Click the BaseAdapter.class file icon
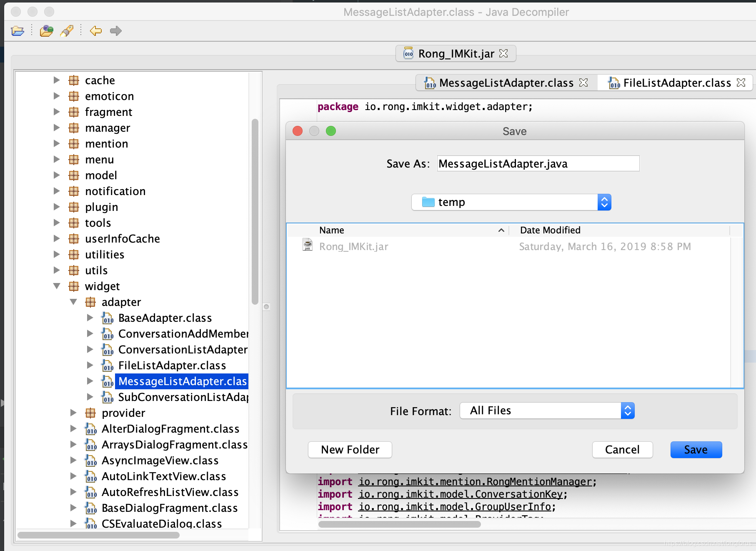The image size is (756, 551). pyautogui.click(x=107, y=318)
